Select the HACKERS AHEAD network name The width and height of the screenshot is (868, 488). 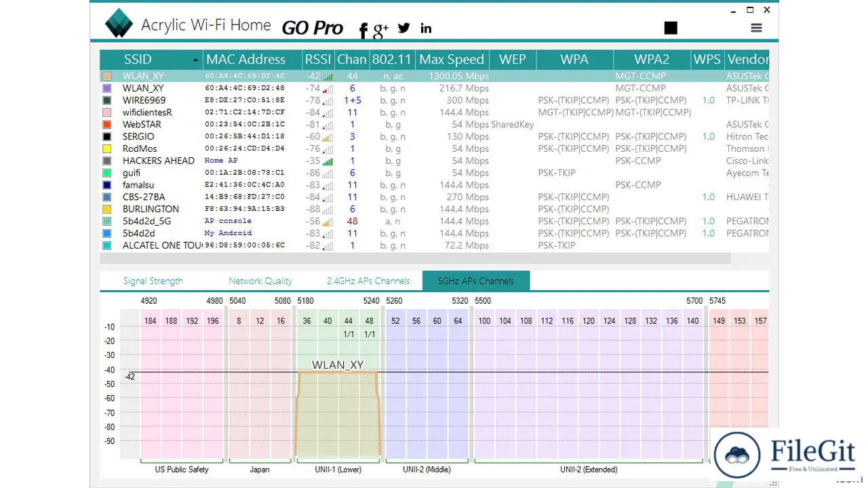[159, 161]
